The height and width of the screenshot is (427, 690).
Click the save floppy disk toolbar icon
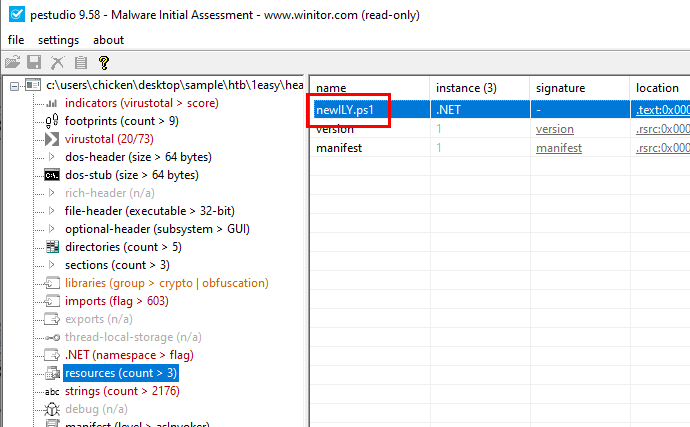point(34,62)
